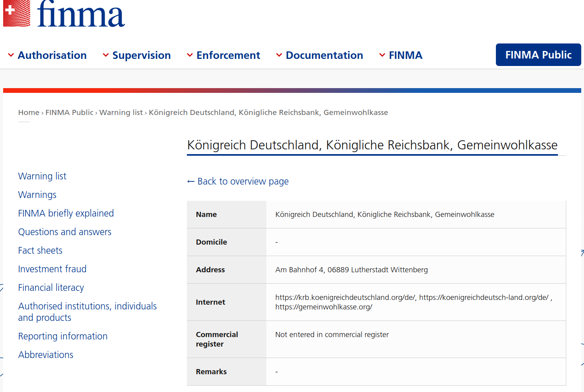Click the gemeinwohlkasse.org URL text
This screenshot has height=392, width=584.
[x=324, y=307]
